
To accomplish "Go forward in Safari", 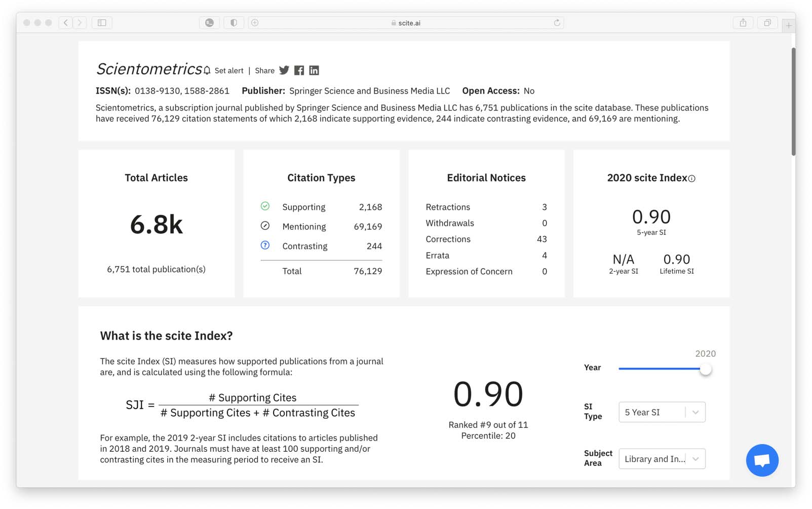I will click(80, 23).
